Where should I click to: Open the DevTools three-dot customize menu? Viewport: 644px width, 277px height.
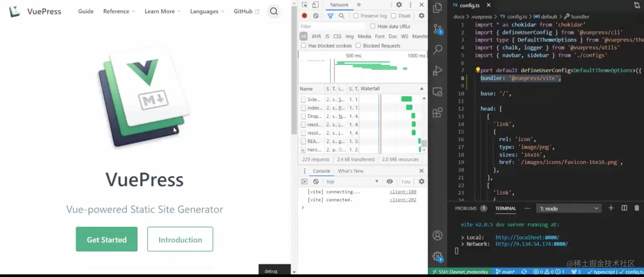(x=410, y=5)
